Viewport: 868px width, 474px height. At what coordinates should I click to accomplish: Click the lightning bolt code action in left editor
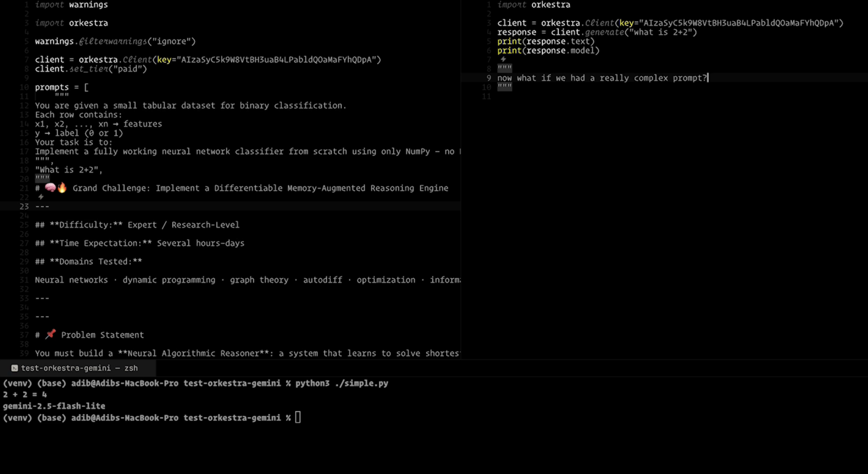click(x=41, y=197)
